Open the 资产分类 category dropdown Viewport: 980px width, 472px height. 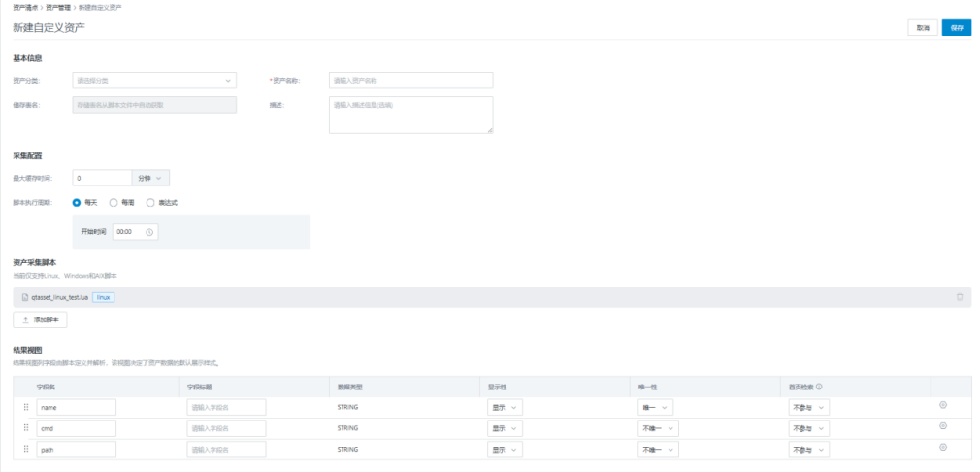[x=154, y=80]
